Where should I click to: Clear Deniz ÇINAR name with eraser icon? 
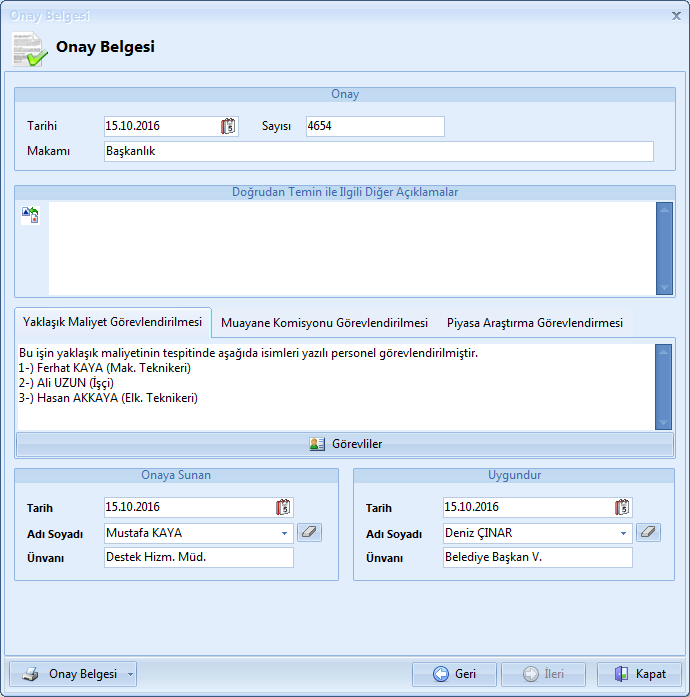point(649,533)
